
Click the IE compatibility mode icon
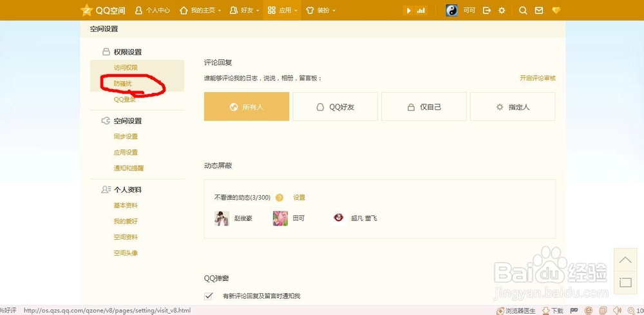(589, 311)
